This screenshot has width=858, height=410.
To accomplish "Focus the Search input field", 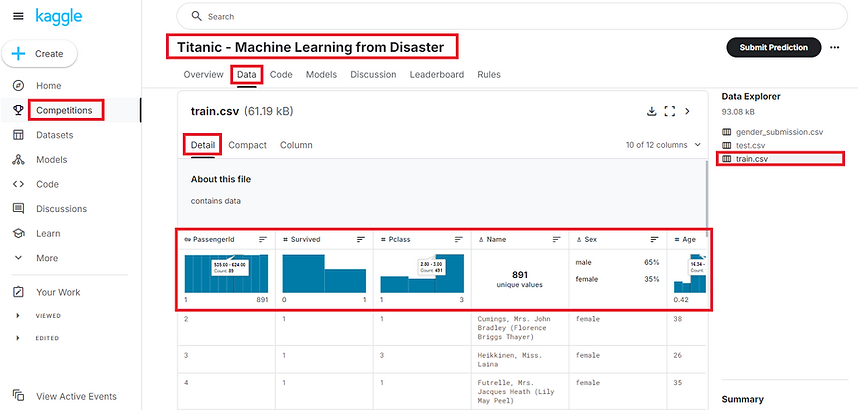I will click(x=512, y=16).
